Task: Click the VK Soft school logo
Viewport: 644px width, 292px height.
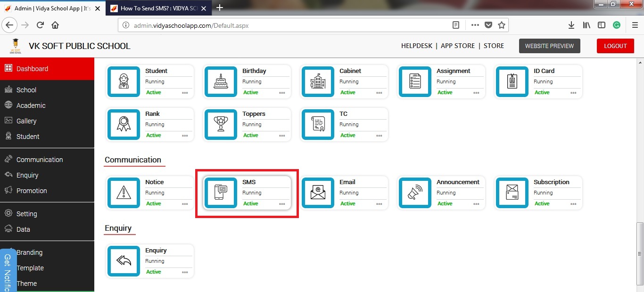Action: point(16,46)
